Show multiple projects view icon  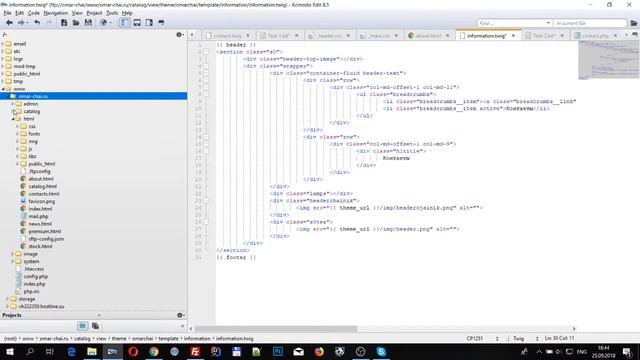click(96, 326)
